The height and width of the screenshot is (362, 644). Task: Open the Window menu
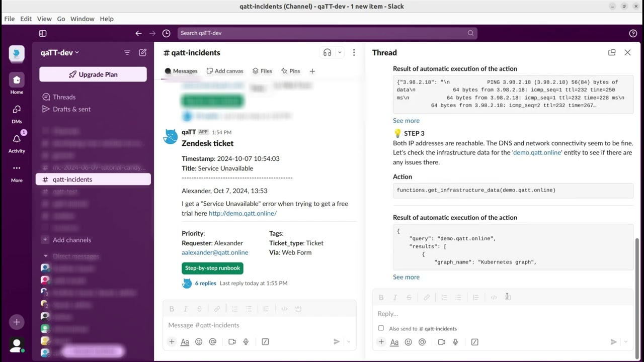pos(83,19)
